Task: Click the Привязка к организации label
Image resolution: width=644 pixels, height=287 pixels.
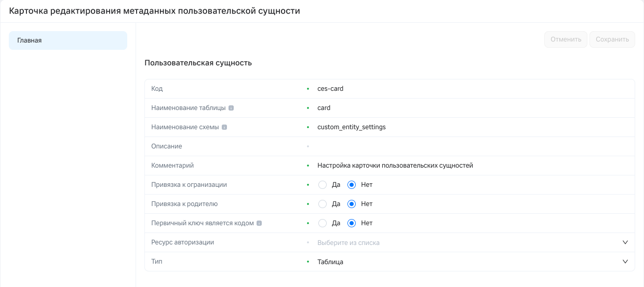Action: coord(189,185)
